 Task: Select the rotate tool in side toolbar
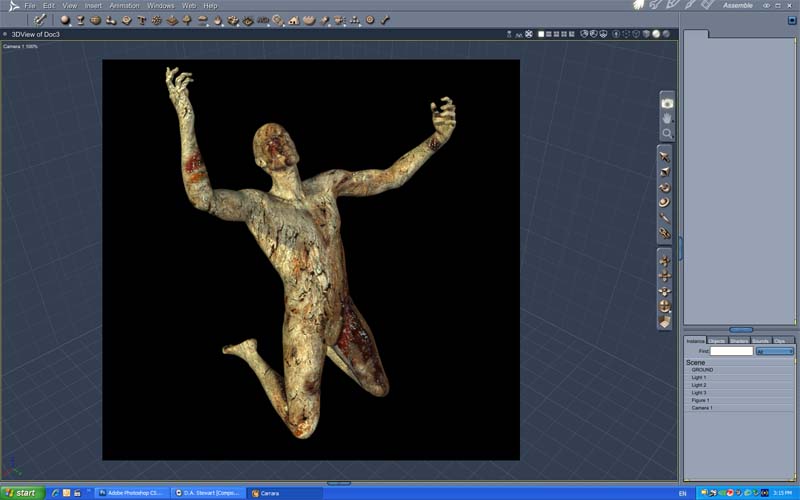[x=664, y=188]
